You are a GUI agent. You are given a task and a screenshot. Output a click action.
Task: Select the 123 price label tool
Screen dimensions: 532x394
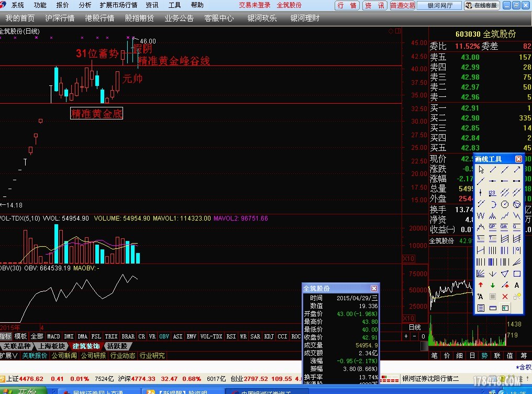pyautogui.click(x=493, y=193)
